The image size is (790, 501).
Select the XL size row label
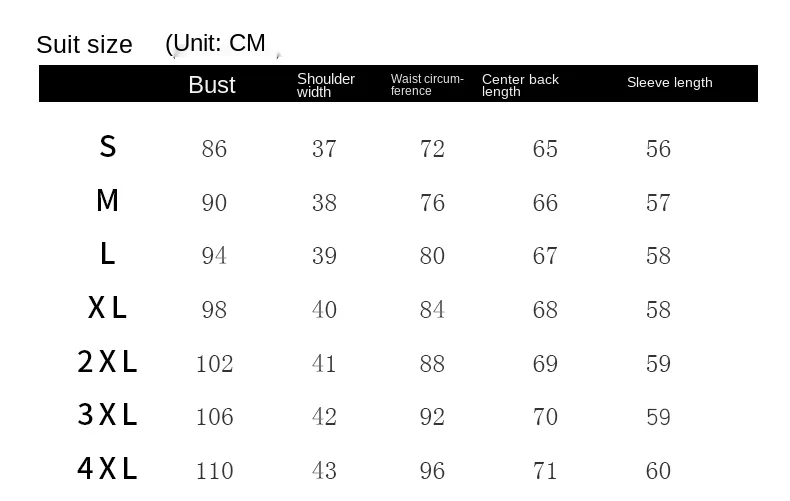(108, 308)
